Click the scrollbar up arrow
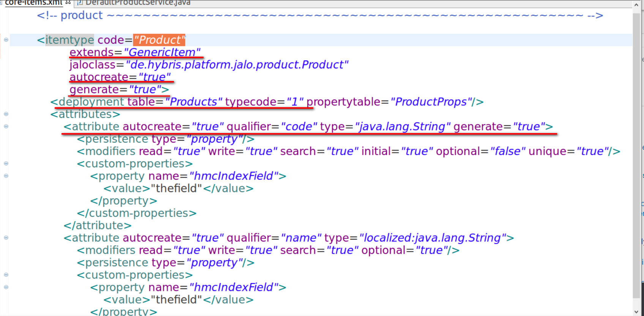This screenshot has width=644, height=316. [636, 5]
